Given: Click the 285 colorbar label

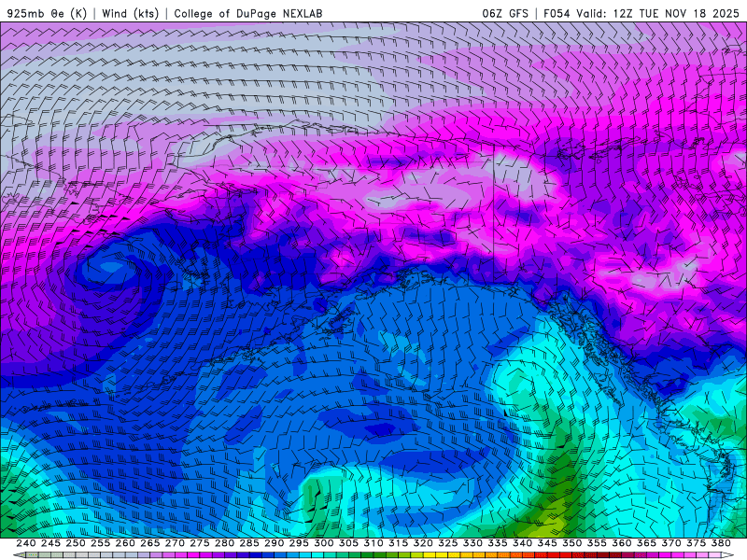Looking at the screenshot, I should (249, 543).
